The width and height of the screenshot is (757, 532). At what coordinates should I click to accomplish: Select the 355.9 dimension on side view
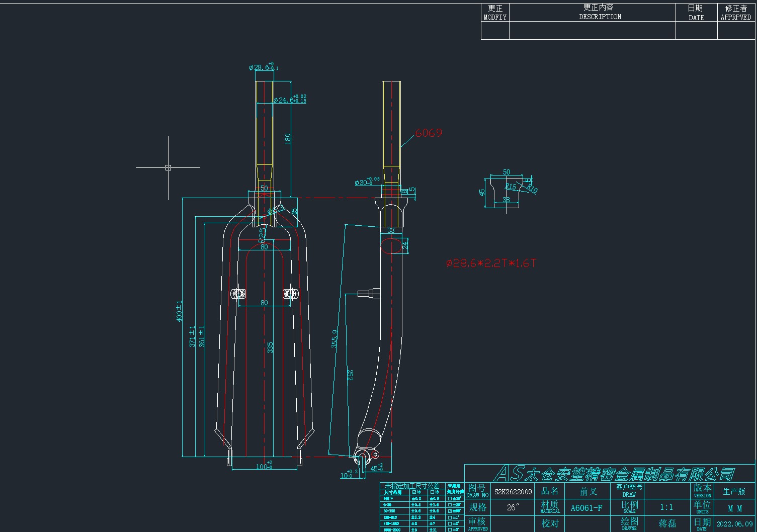[335, 339]
